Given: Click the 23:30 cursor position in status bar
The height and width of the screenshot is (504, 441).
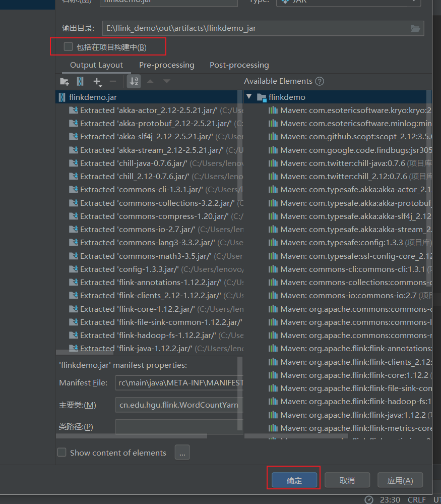Looking at the screenshot, I should point(390,500).
